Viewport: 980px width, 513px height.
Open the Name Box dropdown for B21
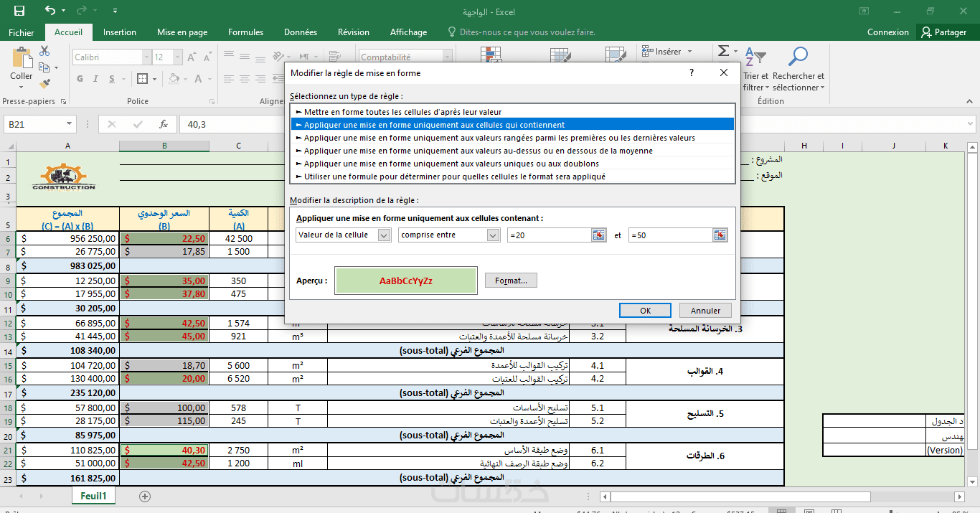(x=68, y=124)
